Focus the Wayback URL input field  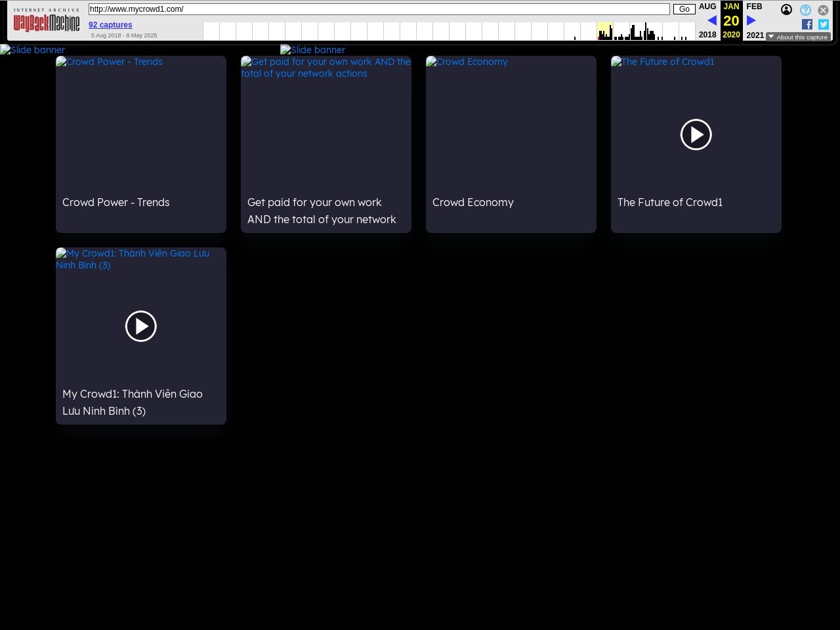point(379,9)
